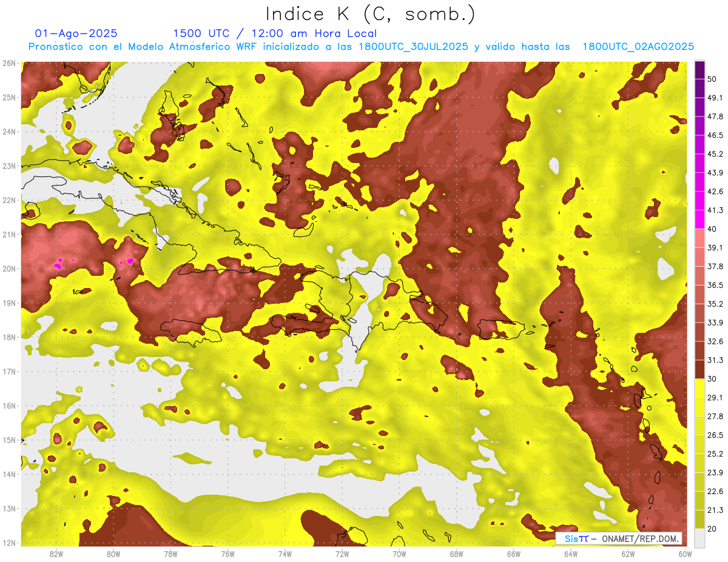Click the longitude label "78W"
This screenshot has width=728, height=562.
coord(170,554)
